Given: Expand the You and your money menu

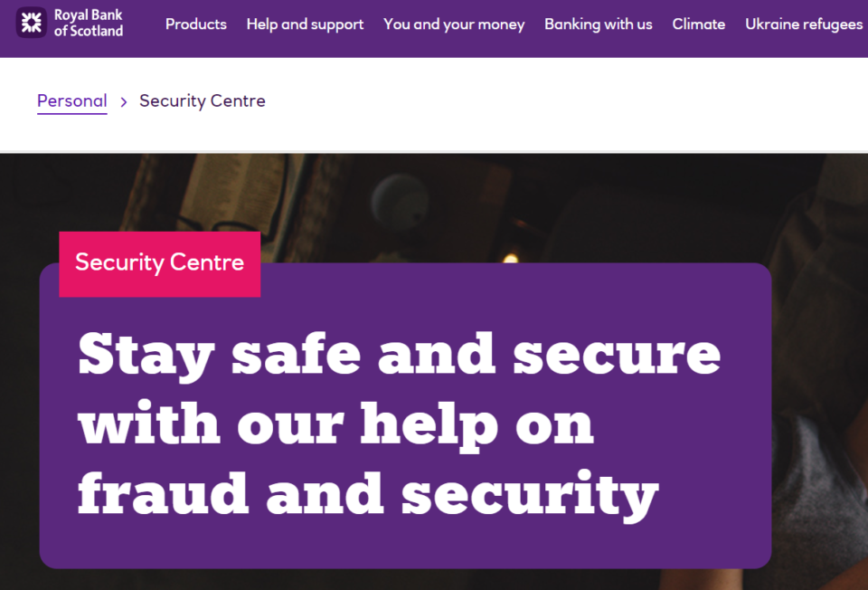Looking at the screenshot, I should click(x=454, y=24).
